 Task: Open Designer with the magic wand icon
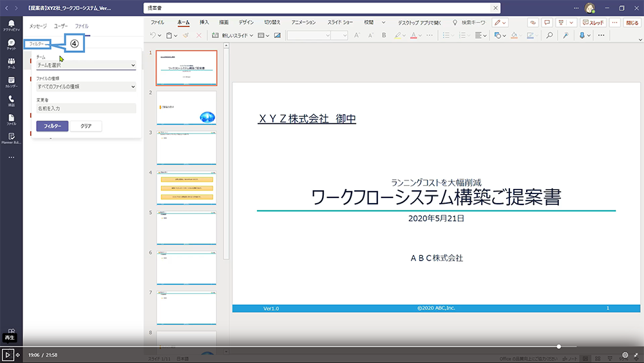pyautogui.click(x=565, y=35)
